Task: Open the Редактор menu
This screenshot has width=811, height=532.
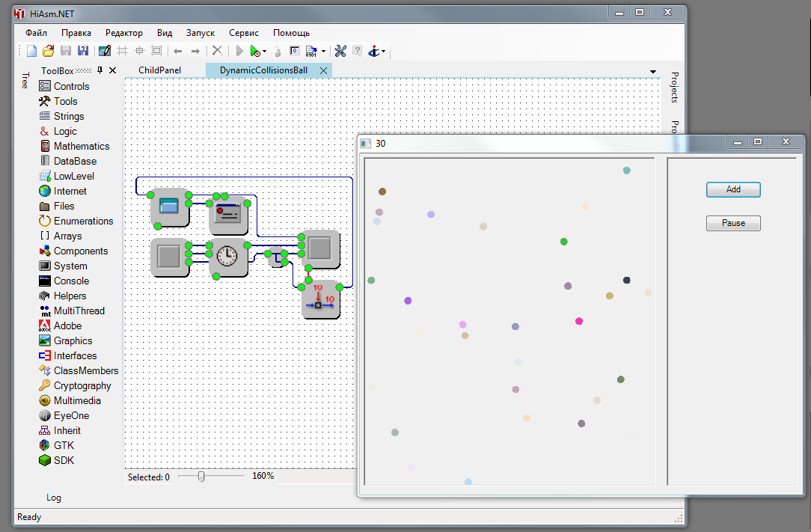Action: click(x=124, y=33)
